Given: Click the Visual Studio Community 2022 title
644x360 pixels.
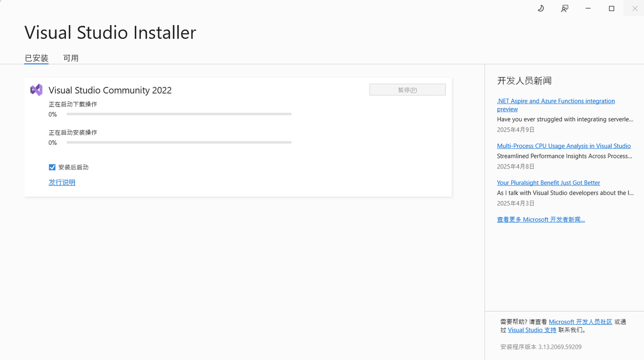Looking at the screenshot, I should [x=110, y=91].
